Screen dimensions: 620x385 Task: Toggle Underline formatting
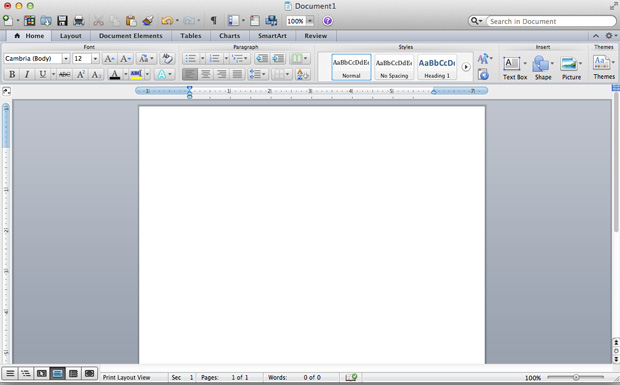tap(42, 74)
